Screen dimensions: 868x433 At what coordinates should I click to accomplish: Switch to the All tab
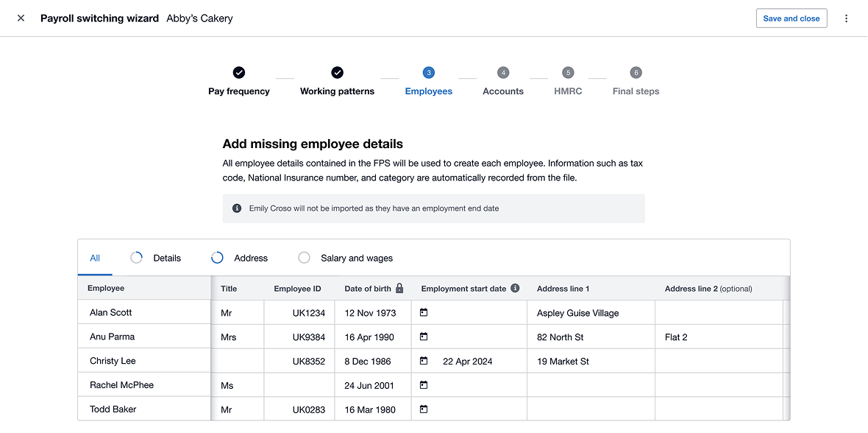[x=95, y=258]
